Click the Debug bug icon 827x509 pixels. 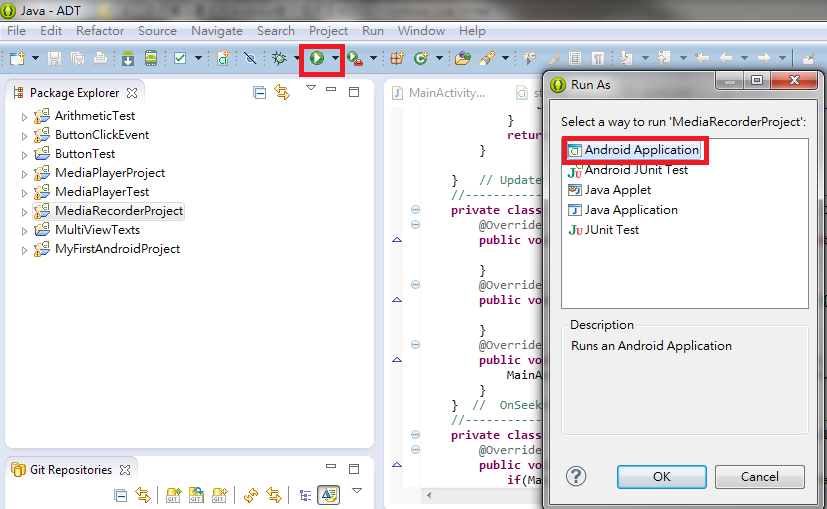pos(279,58)
